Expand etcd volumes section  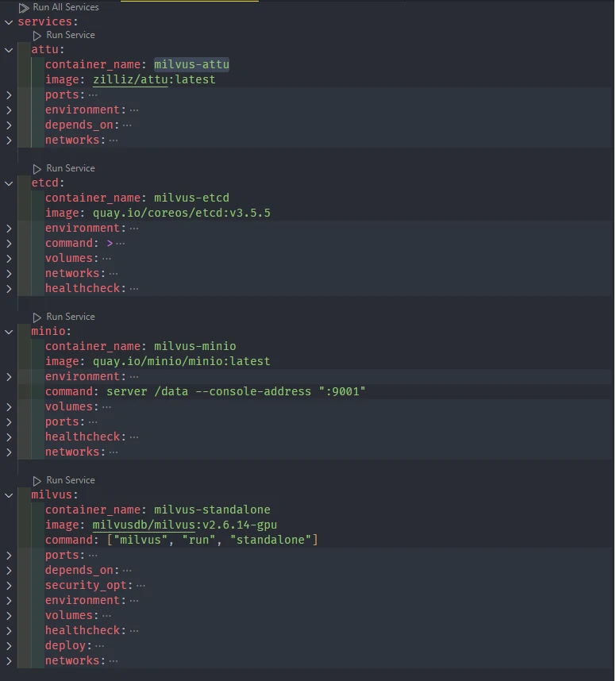click(x=9, y=259)
